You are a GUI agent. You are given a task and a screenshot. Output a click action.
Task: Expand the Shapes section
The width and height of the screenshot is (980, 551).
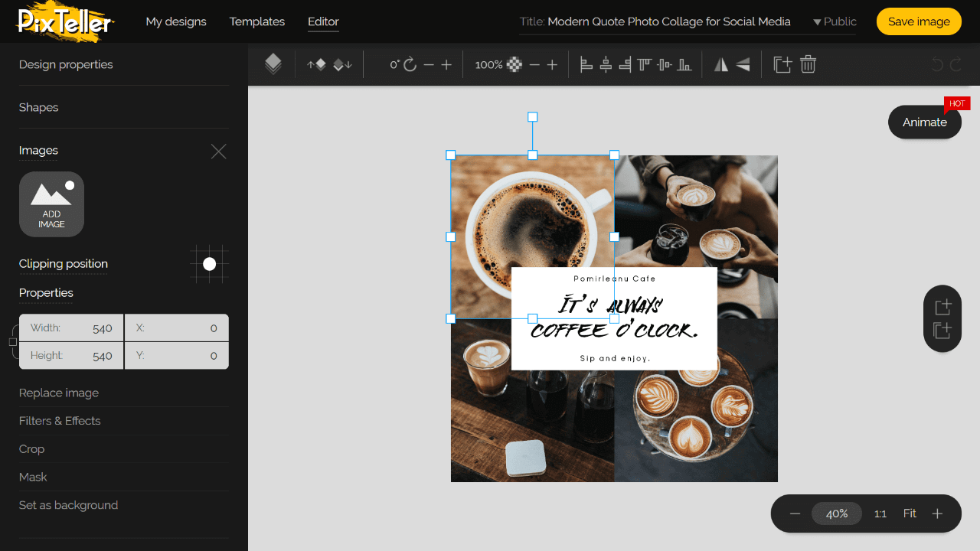(38, 107)
